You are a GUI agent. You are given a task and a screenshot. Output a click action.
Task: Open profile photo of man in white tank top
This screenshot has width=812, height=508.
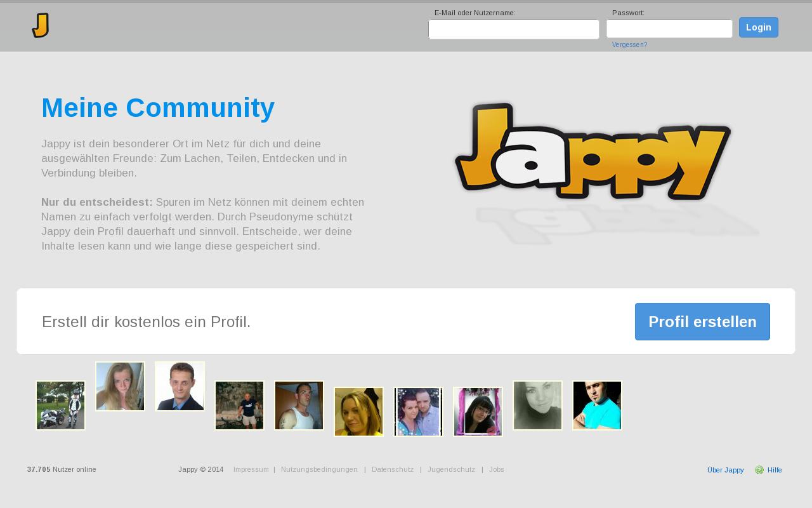(x=299, y=406)
